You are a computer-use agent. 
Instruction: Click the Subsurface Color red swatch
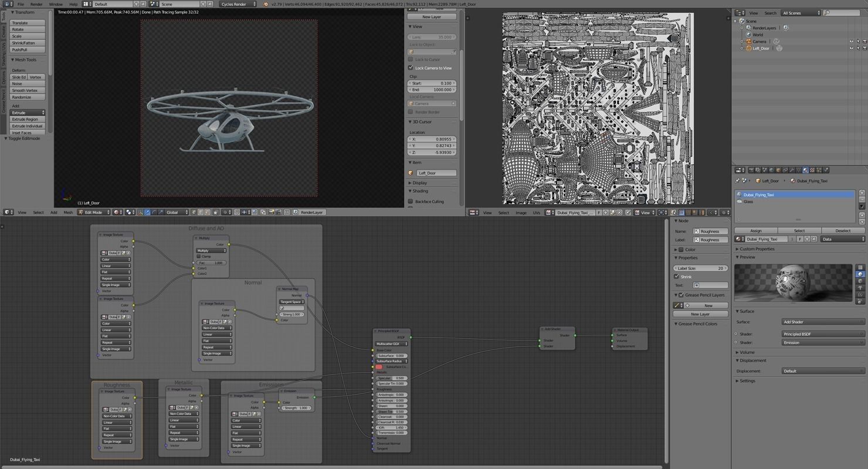(x=379, y=367)
